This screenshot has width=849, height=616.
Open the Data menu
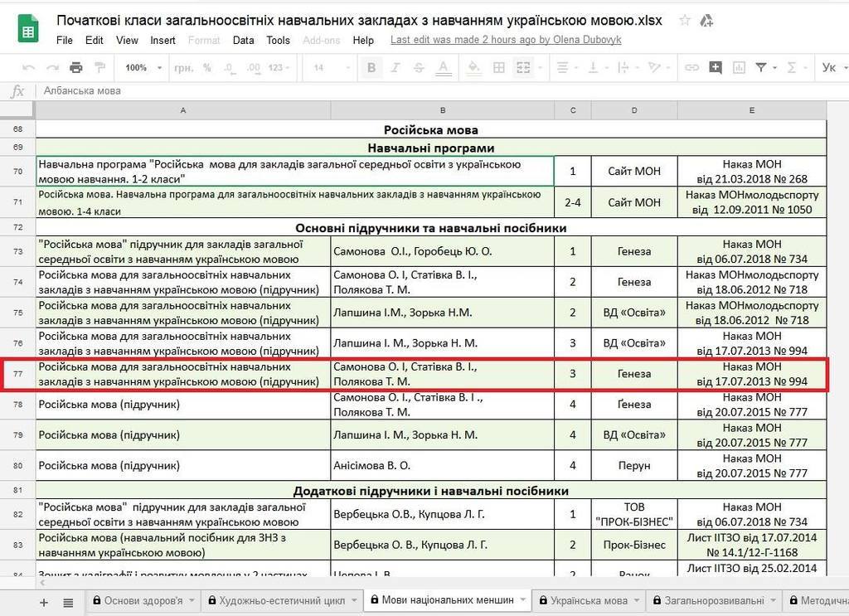click(243, 40)
